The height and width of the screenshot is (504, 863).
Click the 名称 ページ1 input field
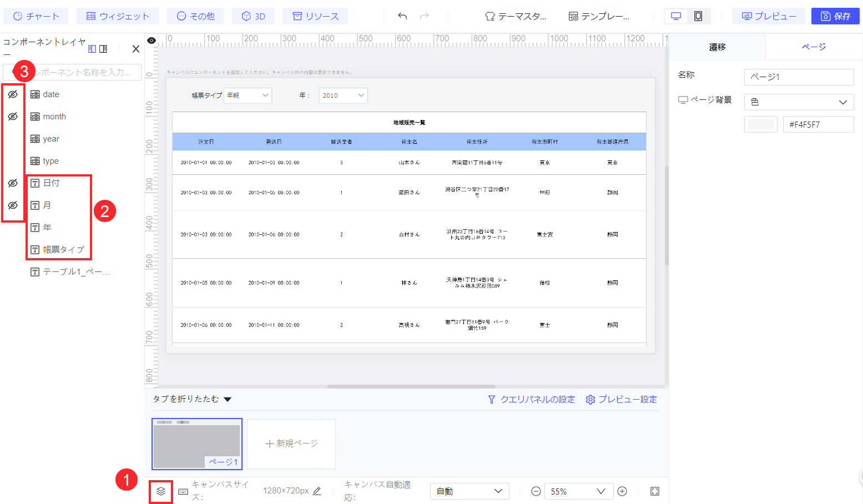click(x=799, y=77)
